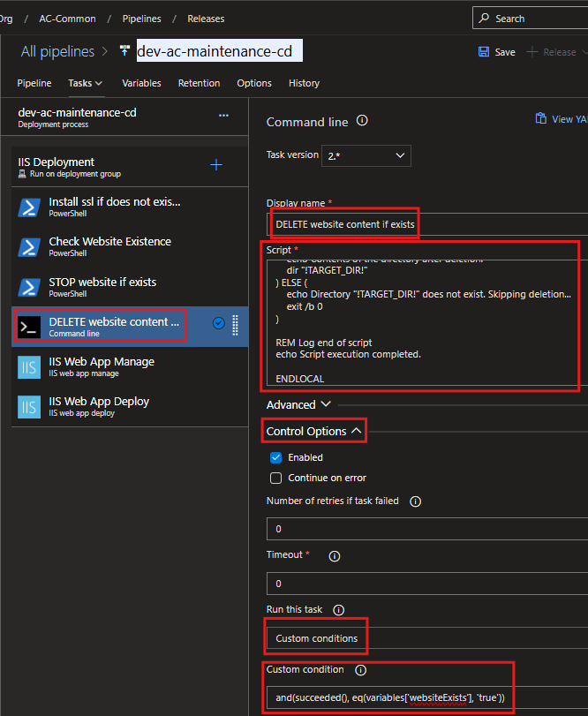This screenshot has width=588, height=716.
Task: Switch to the Variables tab
Action: pos(141,83)
